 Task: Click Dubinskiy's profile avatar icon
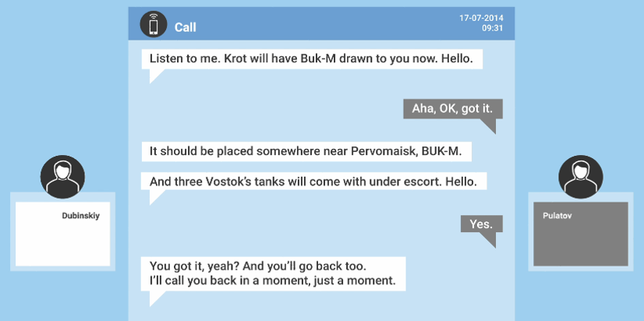pyautogui.click(x=62, y=177)
